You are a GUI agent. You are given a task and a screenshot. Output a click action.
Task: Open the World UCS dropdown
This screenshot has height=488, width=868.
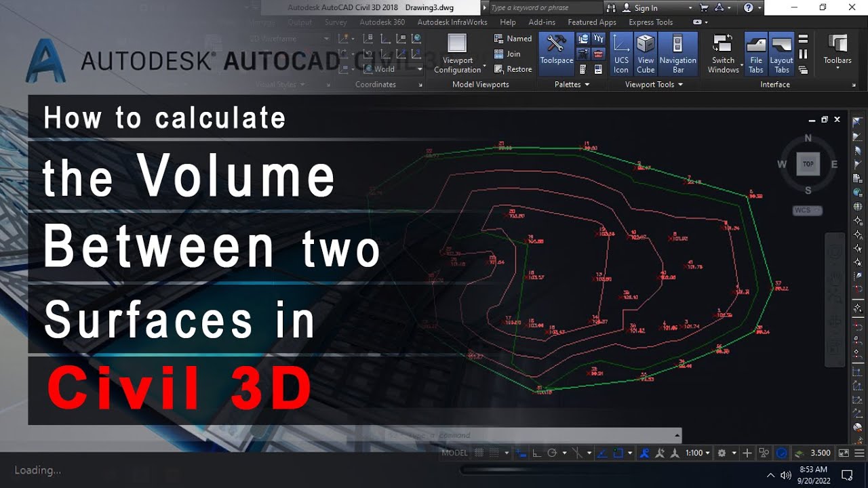pyautogui.click(x=392, y=69)
